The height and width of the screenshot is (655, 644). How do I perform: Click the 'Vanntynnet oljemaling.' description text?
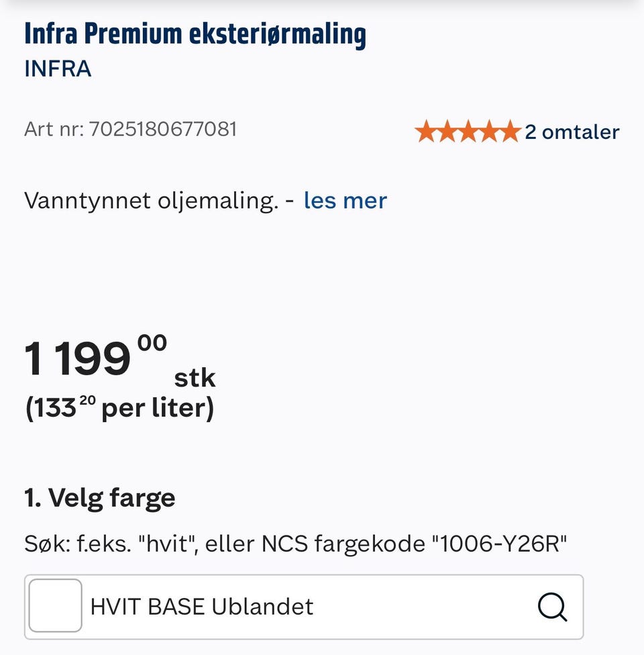click(x=151, y=201)
